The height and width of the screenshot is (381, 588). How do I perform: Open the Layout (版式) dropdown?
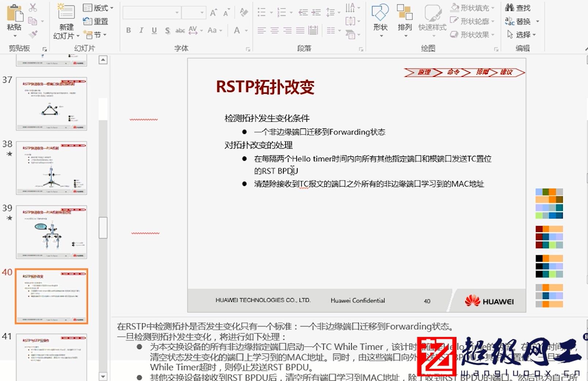point(98,8)
